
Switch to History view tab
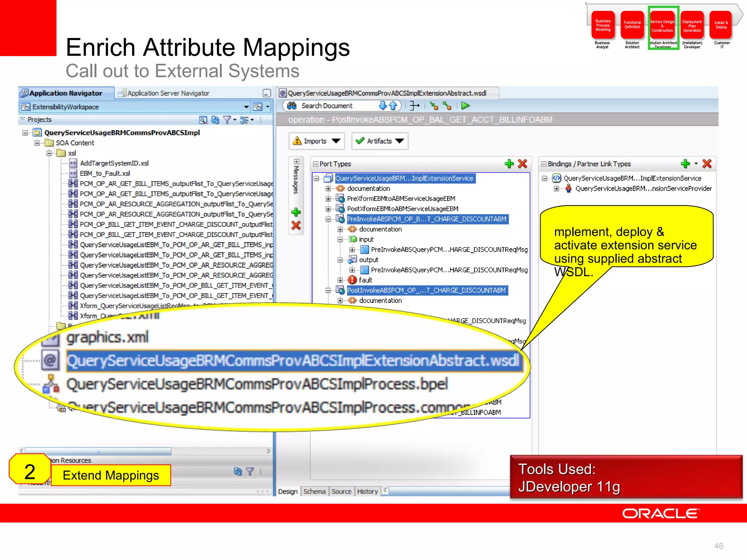click(367, 491)
